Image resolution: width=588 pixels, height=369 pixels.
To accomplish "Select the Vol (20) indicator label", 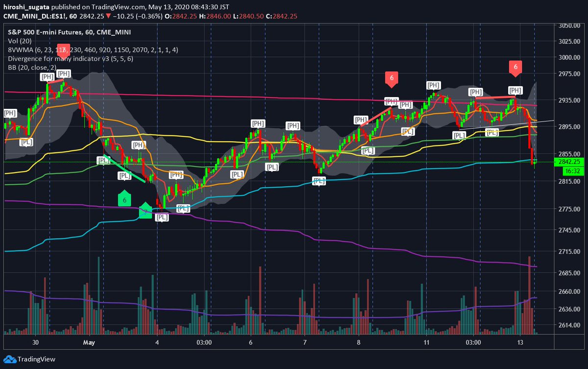I will tap(19, 41).
